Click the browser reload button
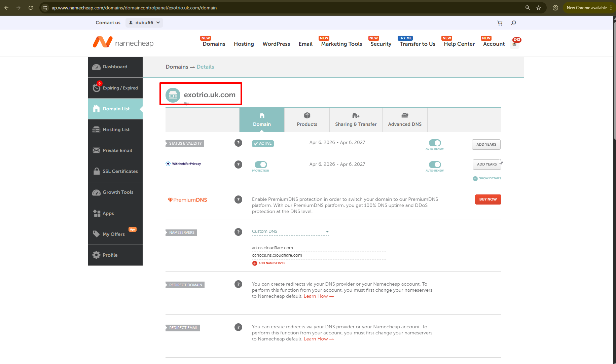 pyautogui.click(x=31, y=8)
